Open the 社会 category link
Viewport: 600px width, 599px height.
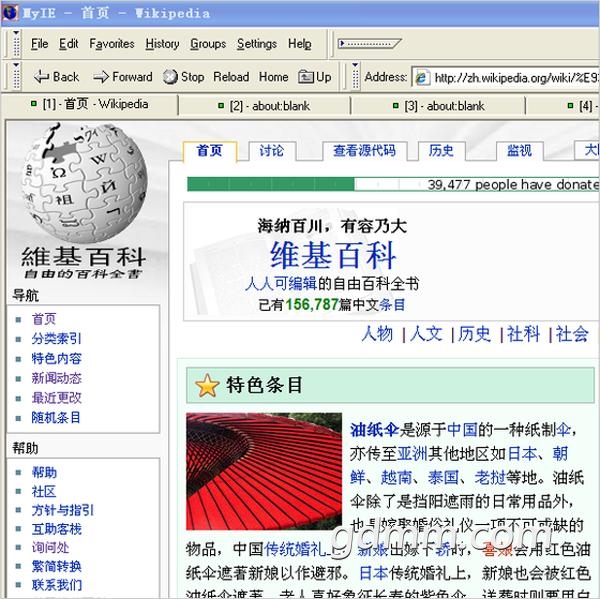(x=572, y=334)
